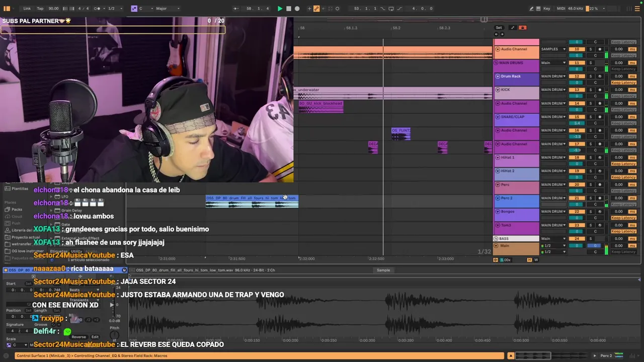The image size is (644, 362).
Task: Adjust track 16 volume value -3.9
Action: pos(577,137)
